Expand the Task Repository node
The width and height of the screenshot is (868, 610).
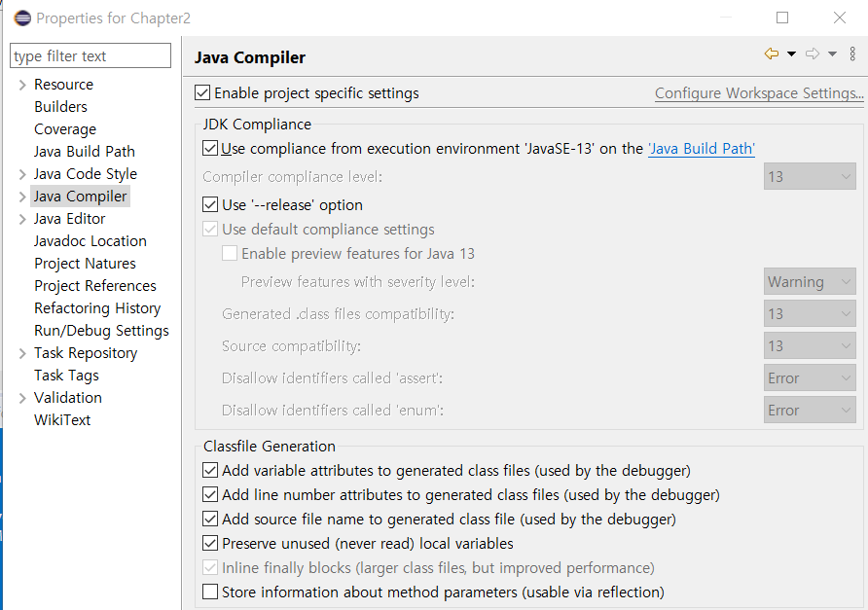(22, 353)
